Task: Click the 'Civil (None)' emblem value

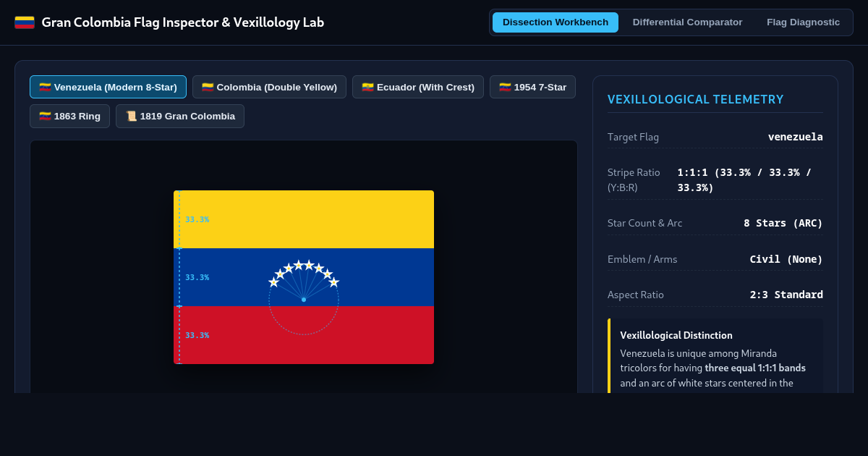Action: coord(786,259)
